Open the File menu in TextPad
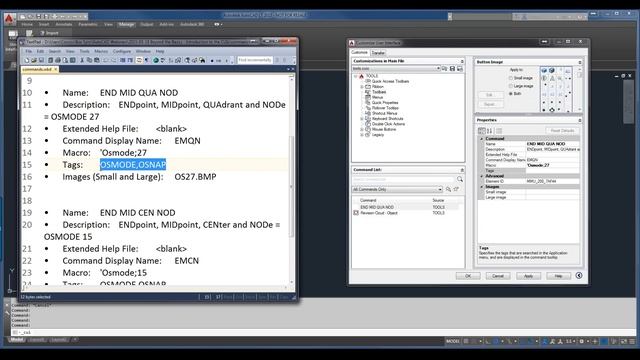 point(29,51)
